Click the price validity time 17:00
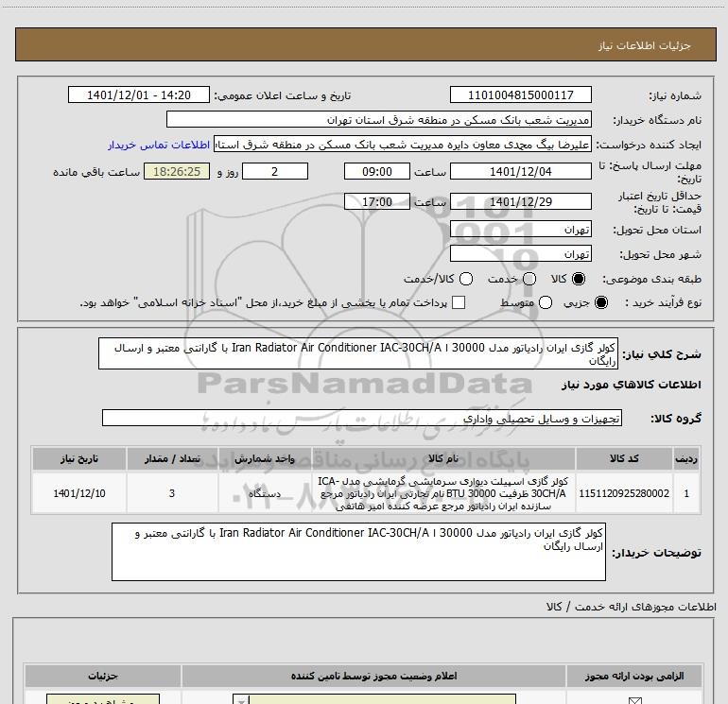Screen dimensions: 728x704 pyautogui.click(x=377, y=201)
